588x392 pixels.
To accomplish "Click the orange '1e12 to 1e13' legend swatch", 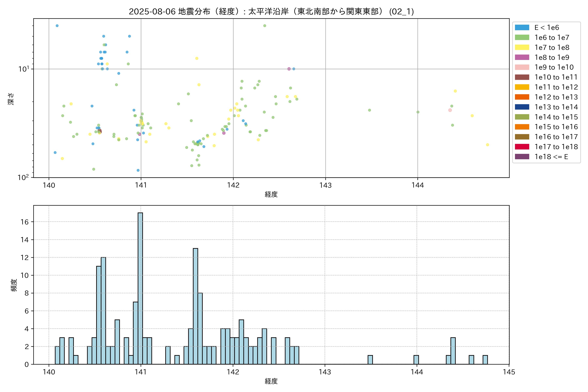I will [522, 97].
